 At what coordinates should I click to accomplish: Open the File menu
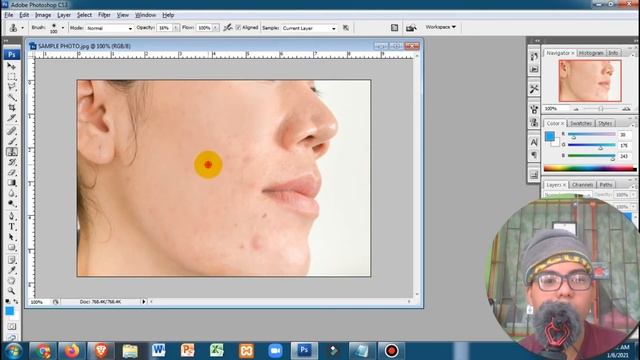point(9,15)
